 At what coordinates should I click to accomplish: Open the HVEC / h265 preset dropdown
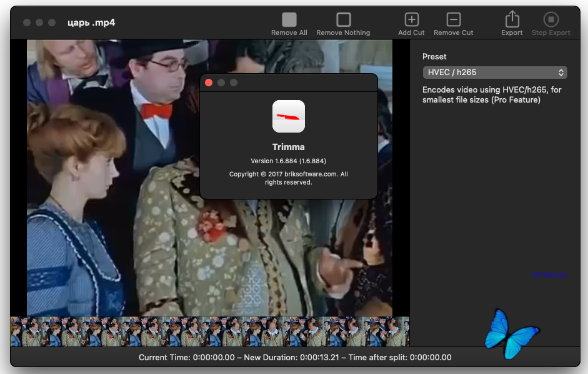[x=494, y=73]
